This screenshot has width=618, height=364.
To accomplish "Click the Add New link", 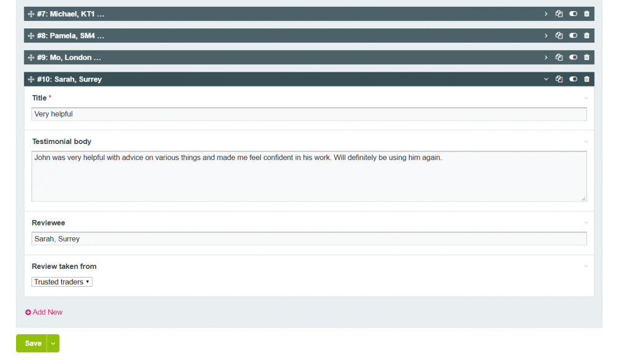I will [x=44, y=312].
